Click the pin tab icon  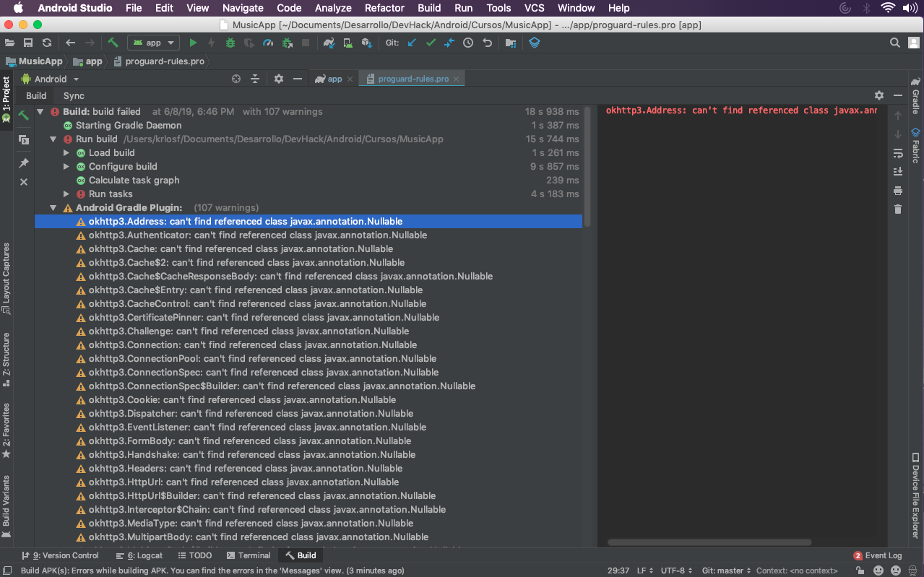[24, 163]
